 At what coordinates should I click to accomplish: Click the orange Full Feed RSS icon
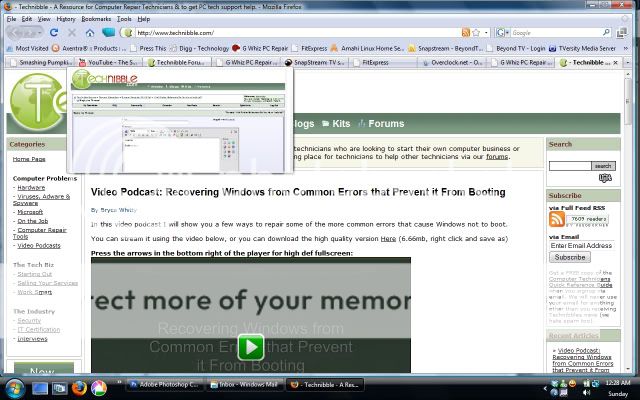557,219
